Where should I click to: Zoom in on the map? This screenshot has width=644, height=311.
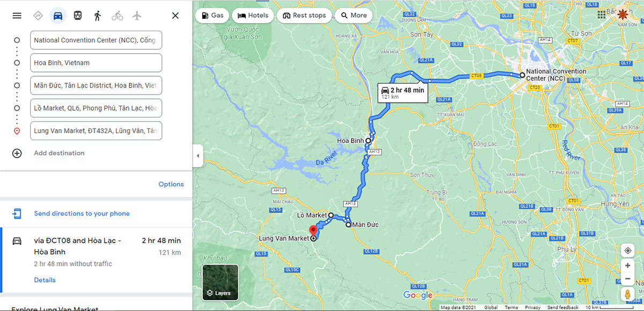click(627, 265)
